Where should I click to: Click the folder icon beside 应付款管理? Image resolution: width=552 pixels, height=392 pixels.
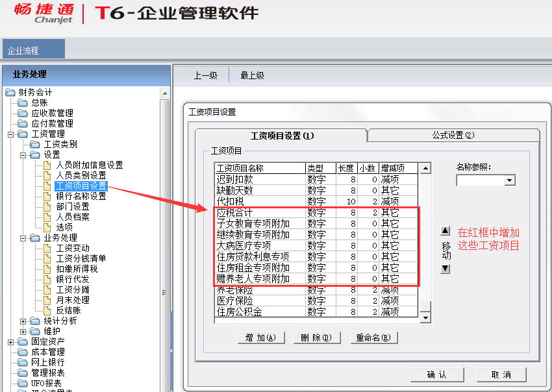[23, 123]
